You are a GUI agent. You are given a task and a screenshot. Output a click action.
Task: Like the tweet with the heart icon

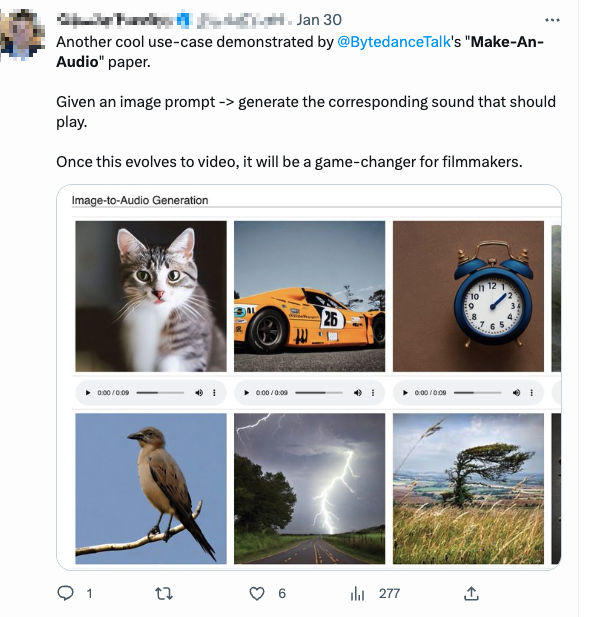pos(257,593)
